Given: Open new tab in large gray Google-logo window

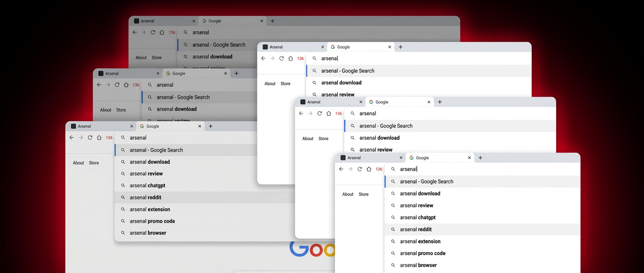Looking at the screenshot, I should [211, 126].
